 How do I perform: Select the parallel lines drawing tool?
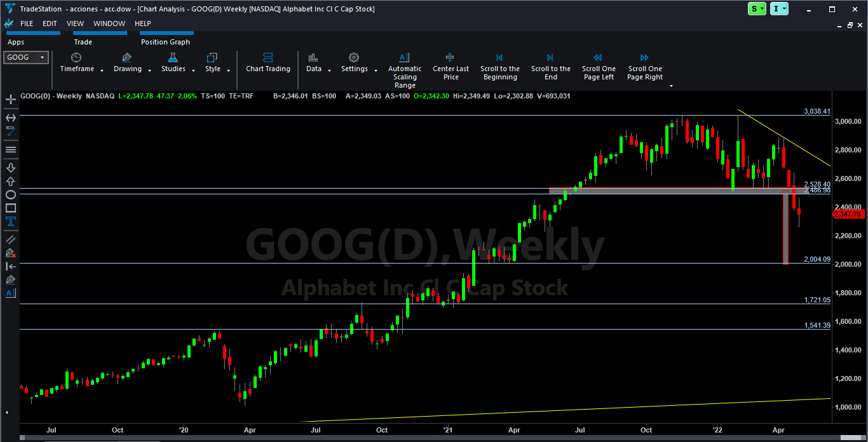tap(11, 239)
